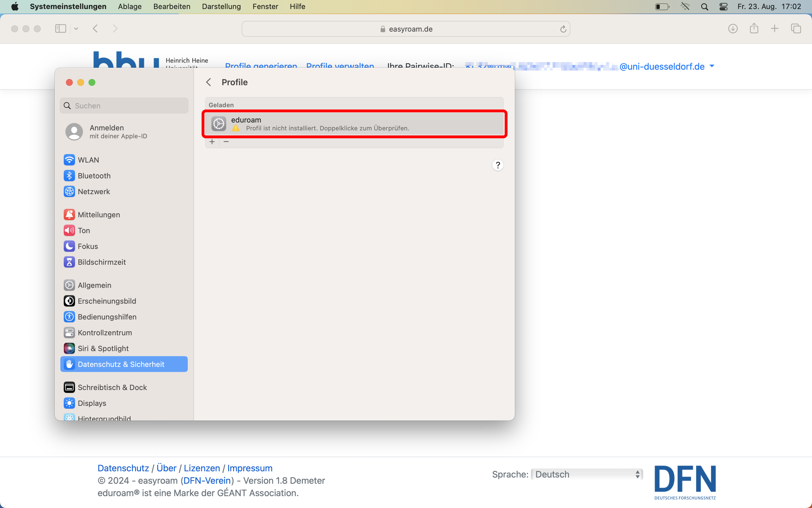The height and width of the screenshot is (508, 812).
Task: Open the Bearbeiten menu
Action: click(x=171, y=6)
